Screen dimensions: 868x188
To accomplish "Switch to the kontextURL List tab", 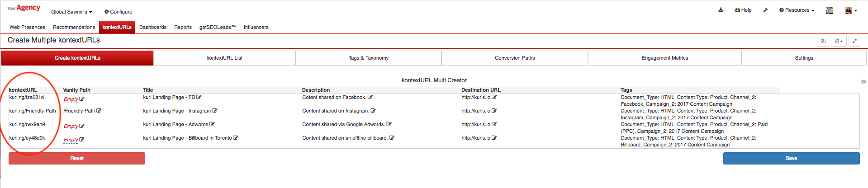I will pos(224,58).
